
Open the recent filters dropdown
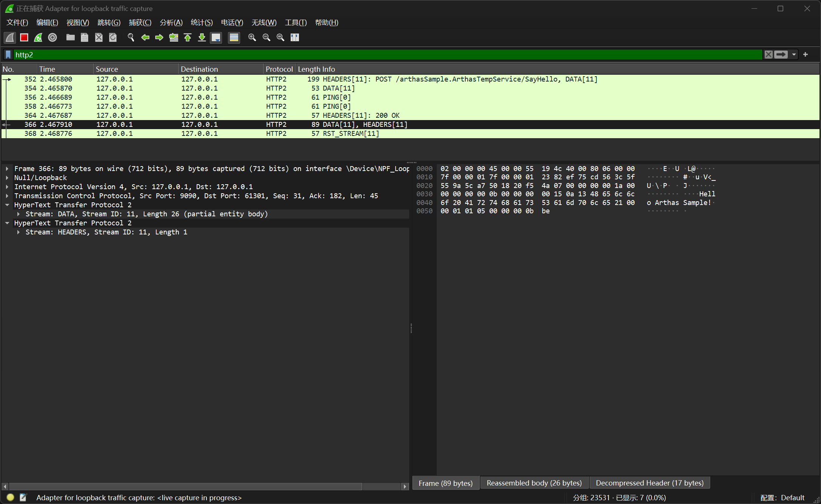(x=794, y=55)
